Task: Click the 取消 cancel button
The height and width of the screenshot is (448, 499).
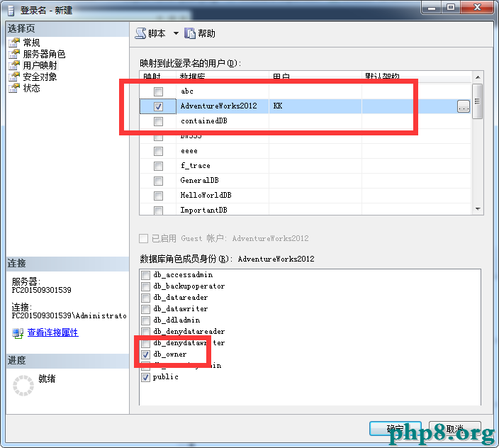Action: click(454, 429)
